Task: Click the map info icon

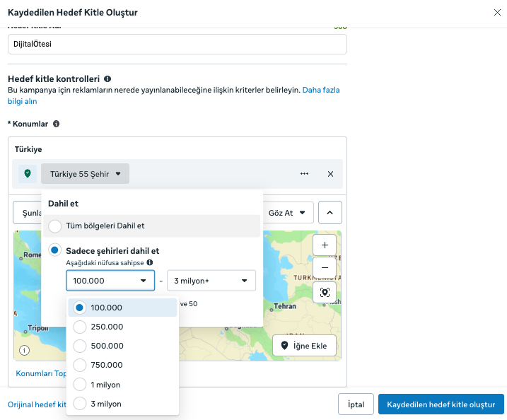Action: [x=25, y=350]
